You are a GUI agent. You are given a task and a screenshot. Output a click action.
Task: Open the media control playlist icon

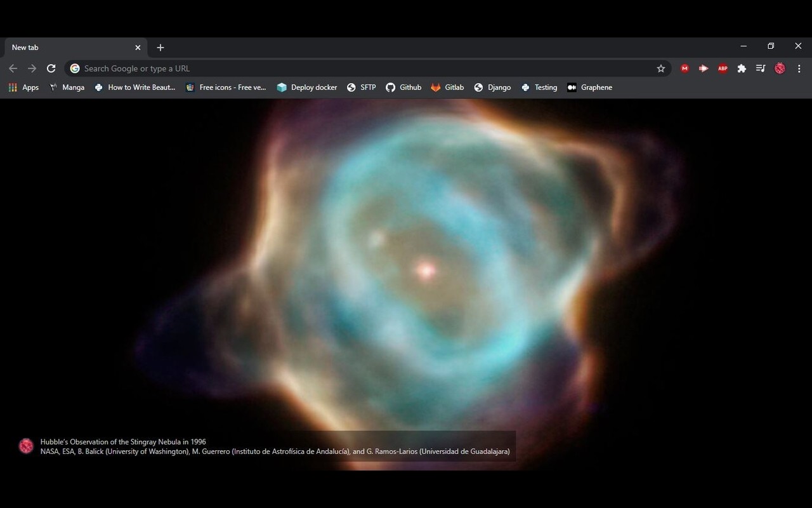pyautogui.click(x=761, y=69)
